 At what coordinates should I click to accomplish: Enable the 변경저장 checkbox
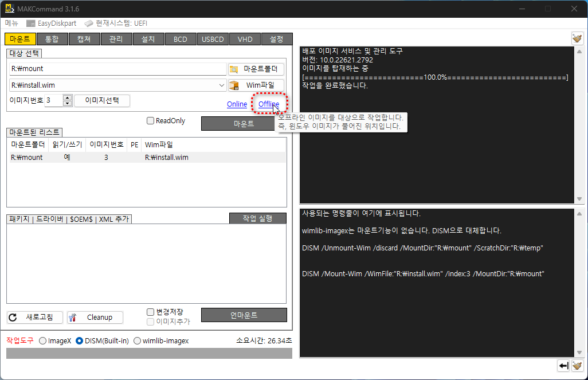pos(150,312)
